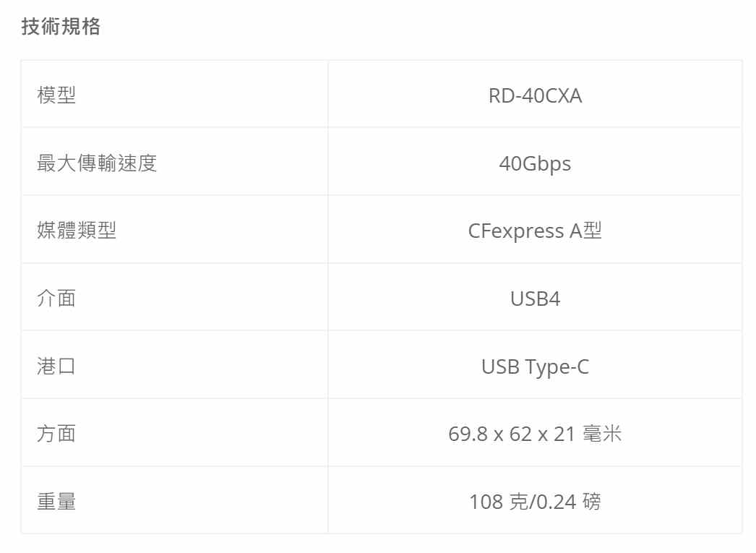Screen dimensions: 756x553
Task: Click the 69.8 x 62 x 21 毫米 value
Action: [535, 434]
